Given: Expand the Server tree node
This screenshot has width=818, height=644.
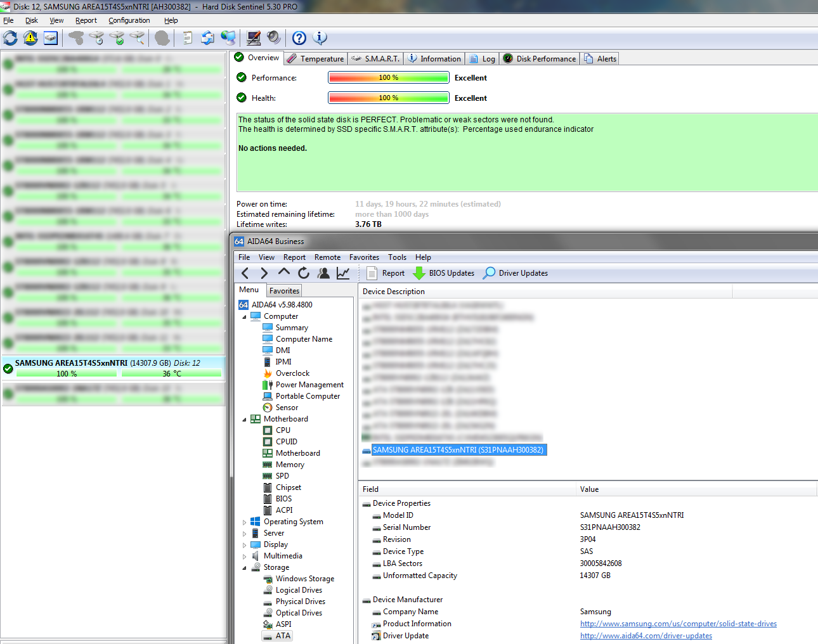Looking at the screenshot, I should [245, 534].
